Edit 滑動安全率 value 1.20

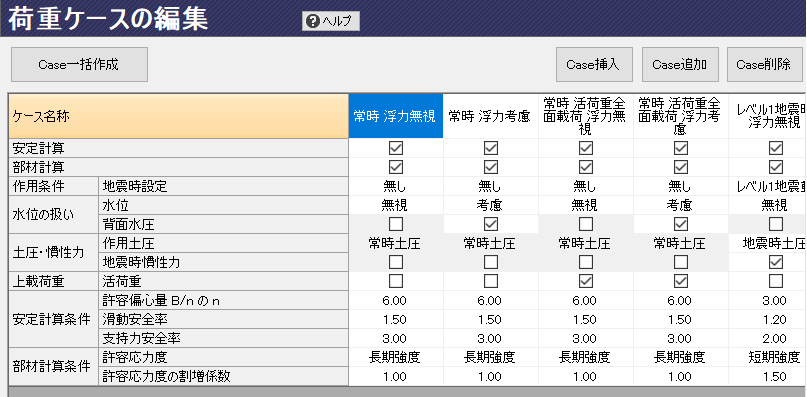pos(767,320)
